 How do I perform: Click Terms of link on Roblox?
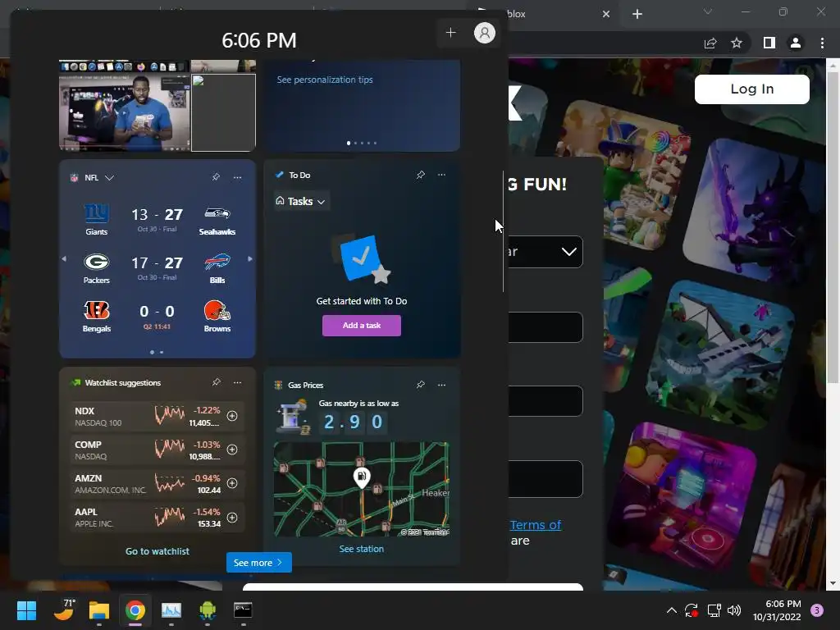pos(535,525)
